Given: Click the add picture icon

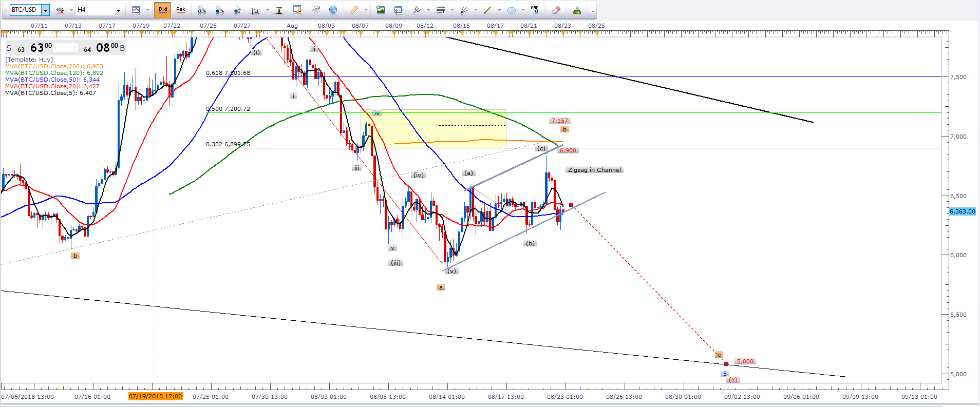Looking at the screenshot, I should (381, 10).
